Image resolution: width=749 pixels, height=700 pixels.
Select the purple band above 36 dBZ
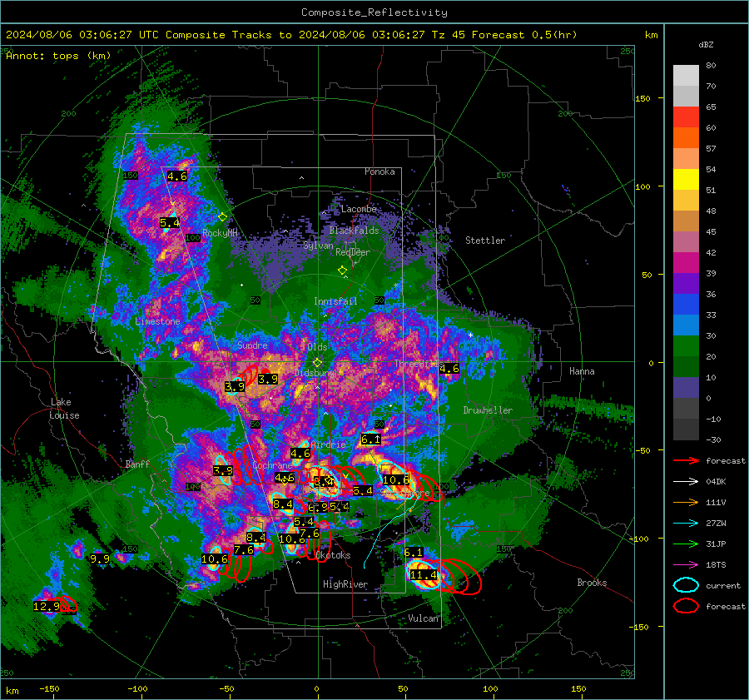tap(686, 283)
